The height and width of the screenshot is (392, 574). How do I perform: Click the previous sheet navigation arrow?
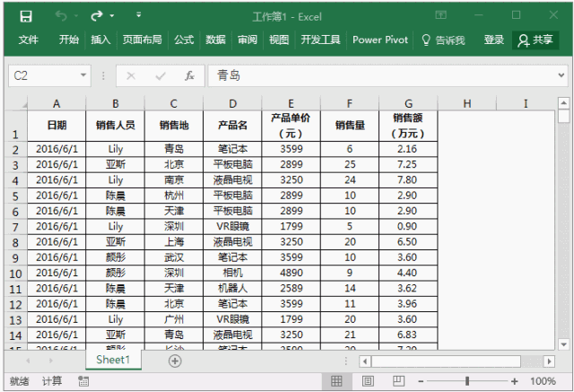pos(28,361)
